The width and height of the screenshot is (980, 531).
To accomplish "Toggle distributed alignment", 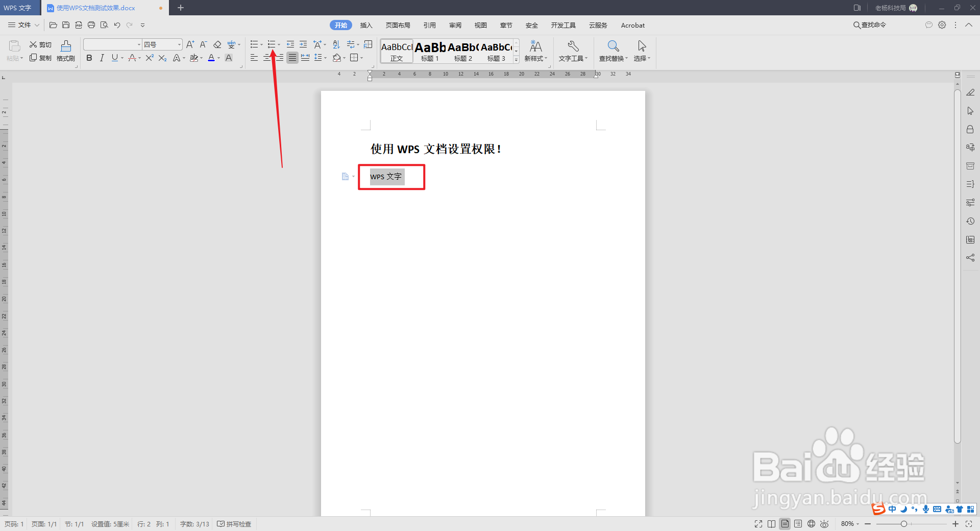I will pyautogui.click(x=305, y=58).
